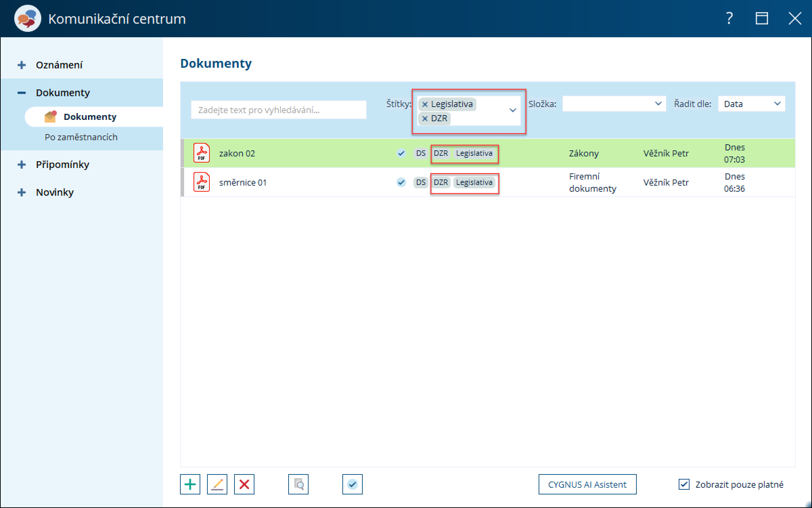Expand the Oznámení section
The width and height of the screenshot is (812, 508).
tap(22, 65)
